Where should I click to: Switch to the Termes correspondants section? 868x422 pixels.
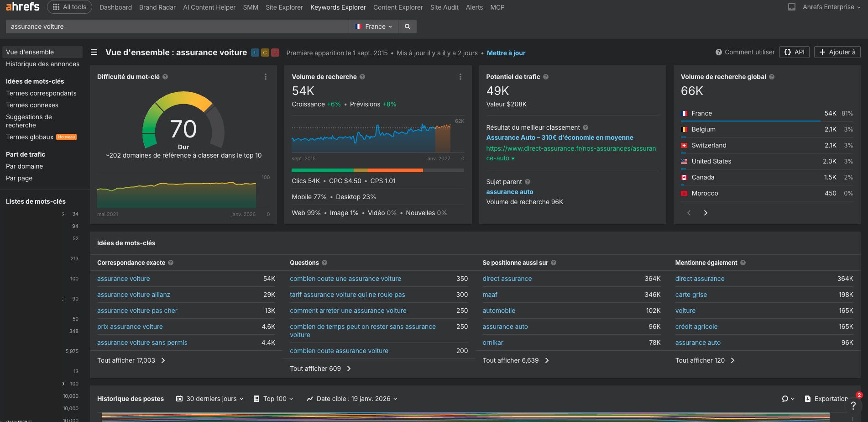[x=41, y=93]
